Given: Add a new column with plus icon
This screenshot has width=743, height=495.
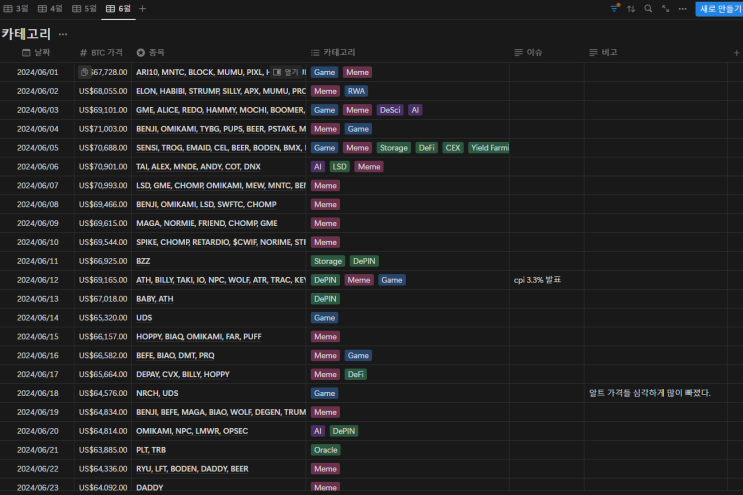Looking at the screenshot, I should point(736,53).
